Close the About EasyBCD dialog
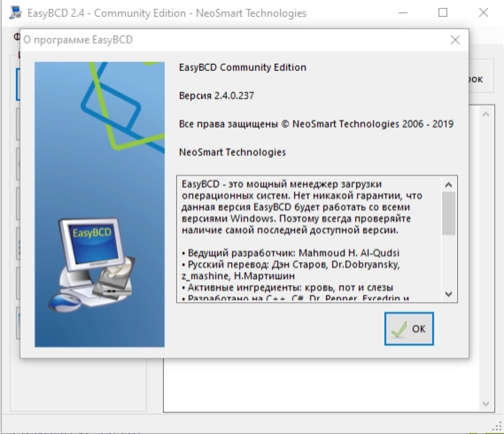 pos(455,40)
